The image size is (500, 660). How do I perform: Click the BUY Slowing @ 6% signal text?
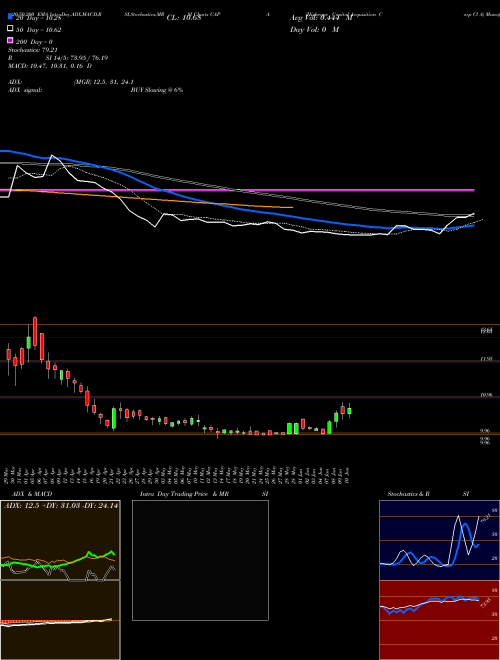click(x=157, y=90)
